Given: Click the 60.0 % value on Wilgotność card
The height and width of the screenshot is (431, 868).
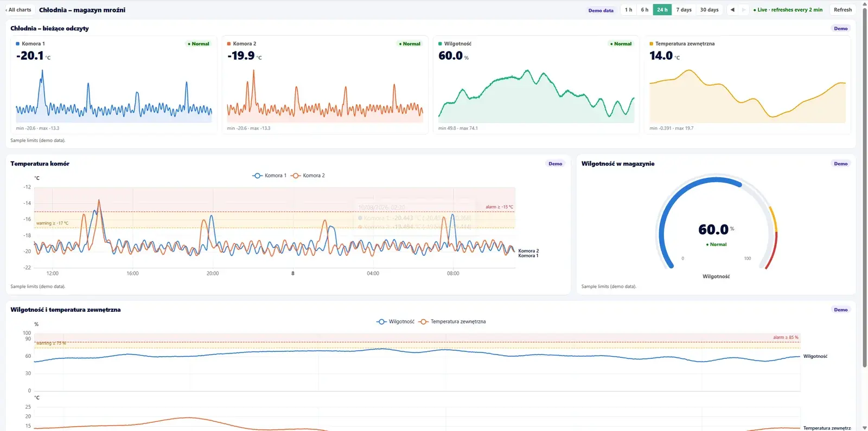Looking at the screenshot, I should pyautogui.click(x=453, y=56).
